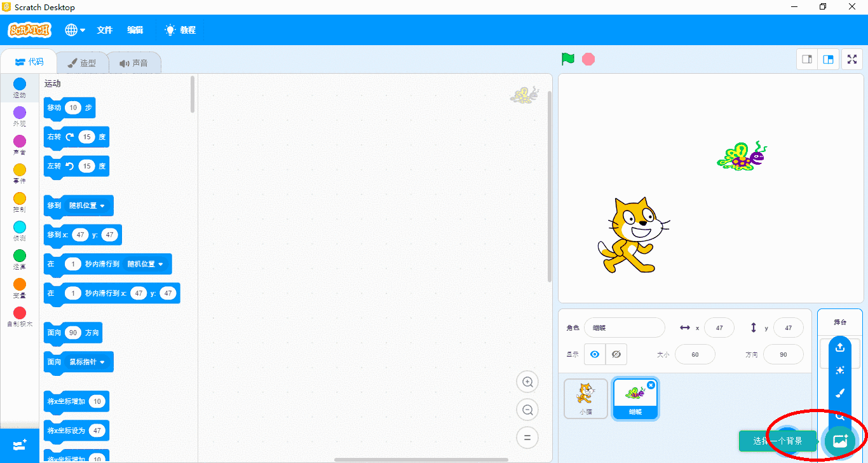Click the sprite y coordinate field
The width and height of the screenshot is (868, 463).
tap(789, 328)
